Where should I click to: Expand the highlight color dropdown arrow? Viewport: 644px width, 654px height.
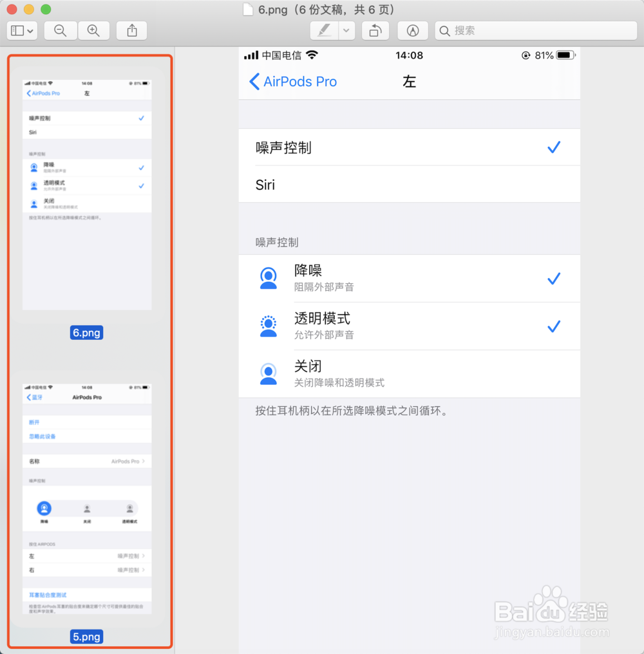(346, 30)
